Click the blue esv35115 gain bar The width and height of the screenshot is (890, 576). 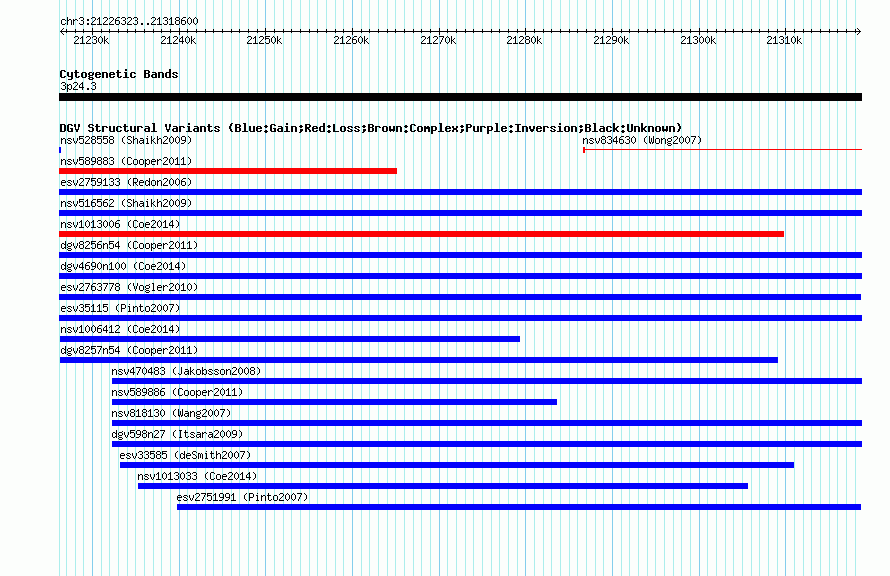point(460,318)
